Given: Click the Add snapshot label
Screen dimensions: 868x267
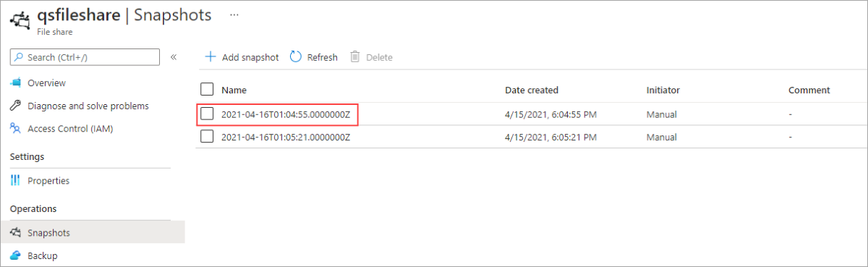Looking at the screenshot, I should pyautogui.click(x=250, y=58).
